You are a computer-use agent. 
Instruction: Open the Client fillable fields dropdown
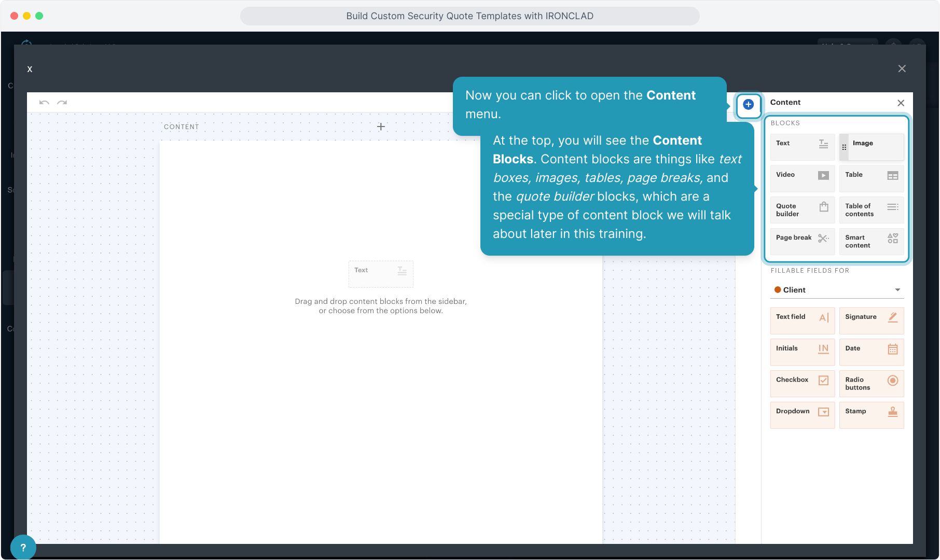[x=837, y=290]
